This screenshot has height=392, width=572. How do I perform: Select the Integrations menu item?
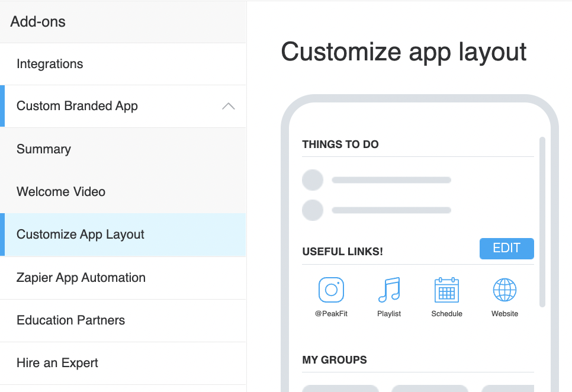click(x=123, y=64)
